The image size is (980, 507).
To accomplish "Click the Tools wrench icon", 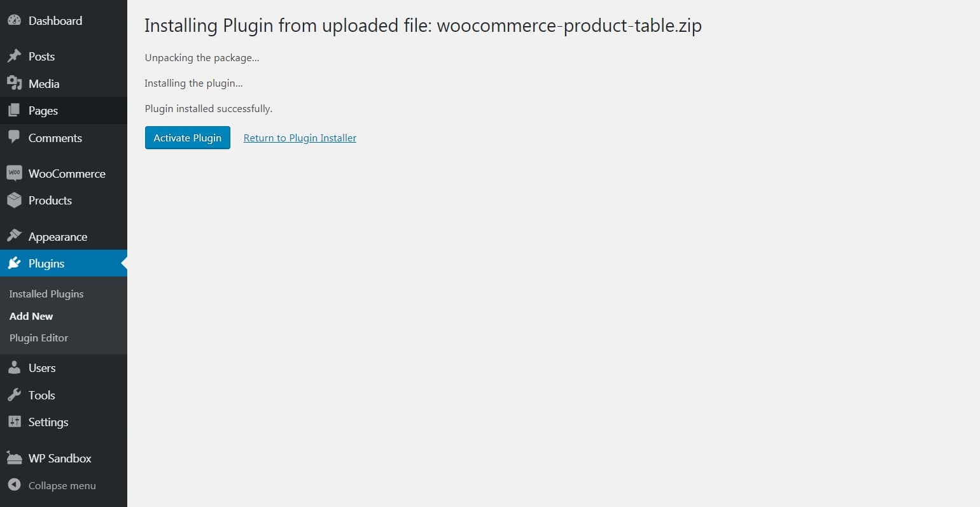I will pyautogui.click(x=14, y=395).
